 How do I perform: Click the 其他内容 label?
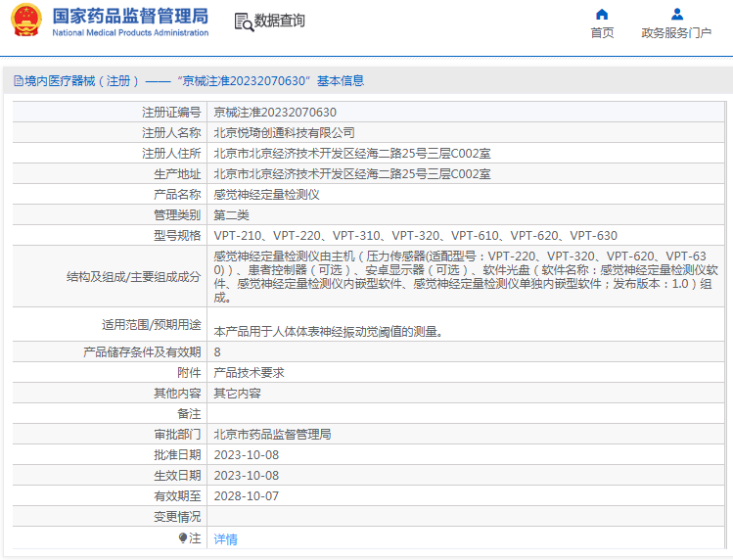click(x=177, y=393)
